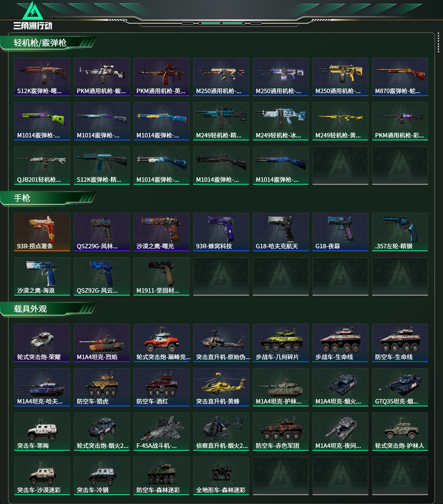Select the 全地形车-森林迷彩 ATV skin
Image resolution: width=443 pixels, height=504 pixels.
click(x=221, y=476)
